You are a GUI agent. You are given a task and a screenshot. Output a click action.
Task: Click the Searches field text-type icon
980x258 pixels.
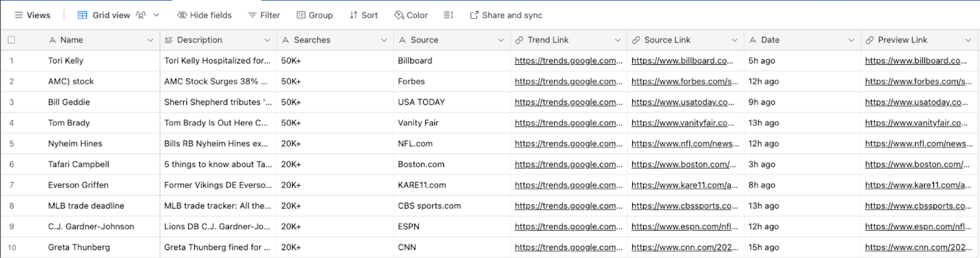click(285, 40)
